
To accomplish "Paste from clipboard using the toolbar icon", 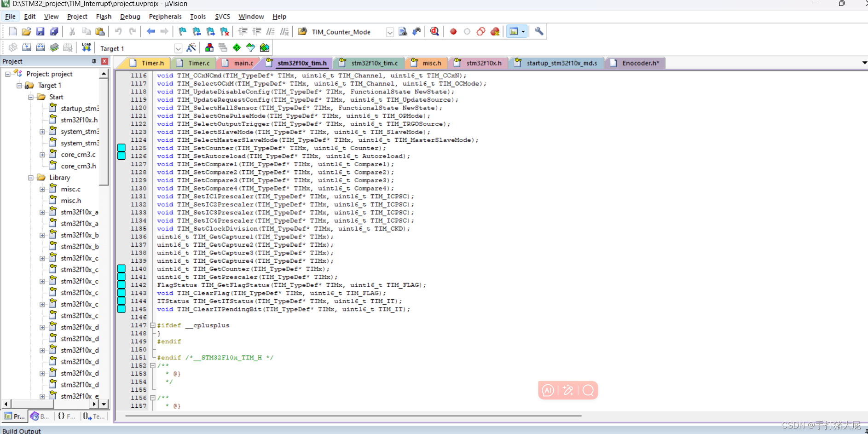I will point(100,31).
